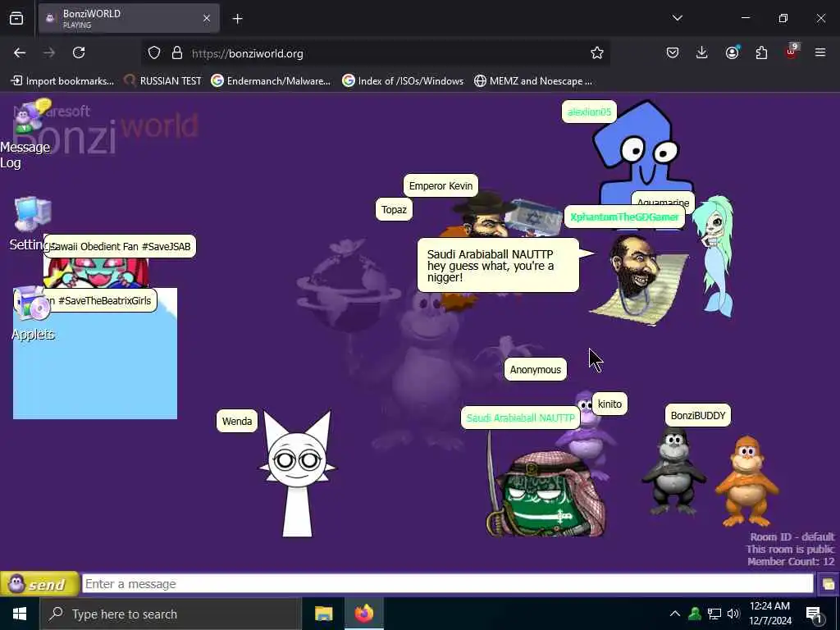This screenshot has width=840, height=630.
Task: Click the Emperor Kevin name tag
Action: click(441, 186)
